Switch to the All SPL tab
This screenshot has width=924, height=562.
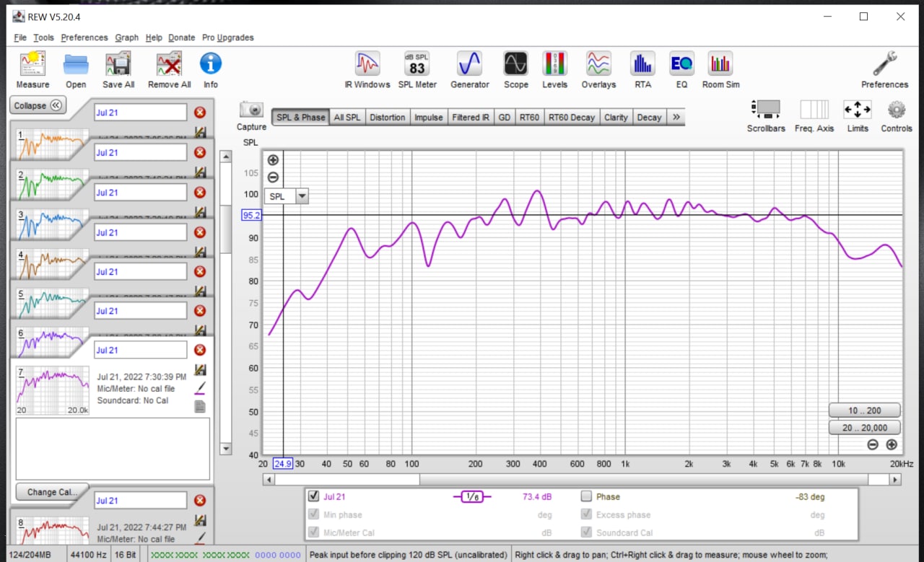point(347,117)
